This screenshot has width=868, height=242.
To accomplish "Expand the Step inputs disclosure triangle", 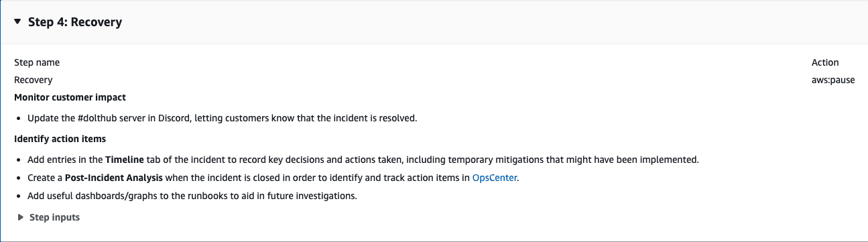I will pyautogui.click(x=22, y=217).
